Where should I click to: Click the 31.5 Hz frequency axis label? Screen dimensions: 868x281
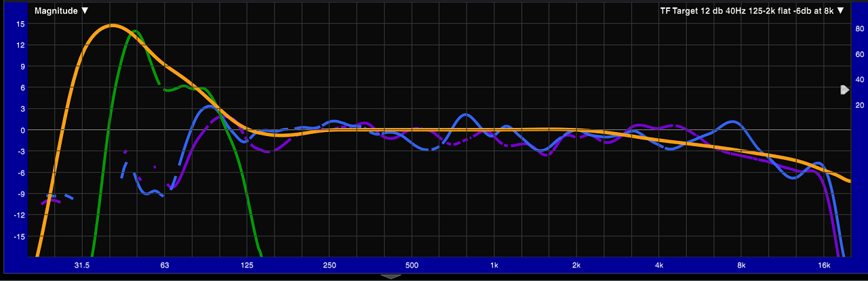point(82,265)
